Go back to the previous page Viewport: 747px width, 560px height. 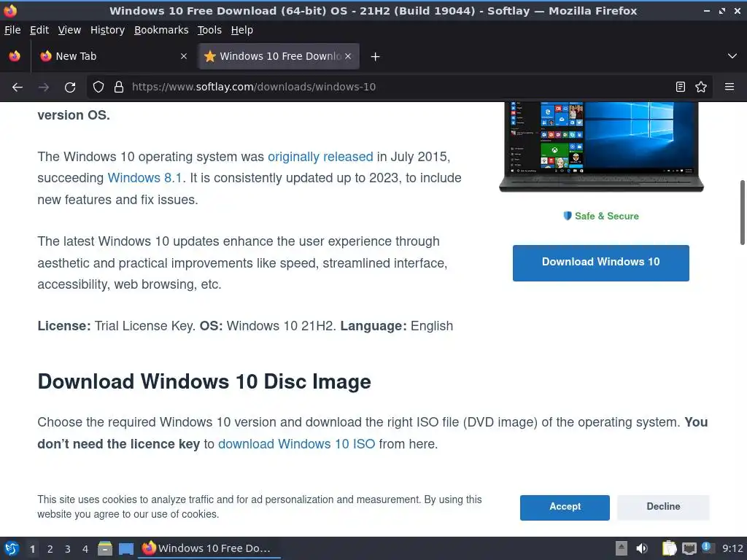click(x=18, y=87)
